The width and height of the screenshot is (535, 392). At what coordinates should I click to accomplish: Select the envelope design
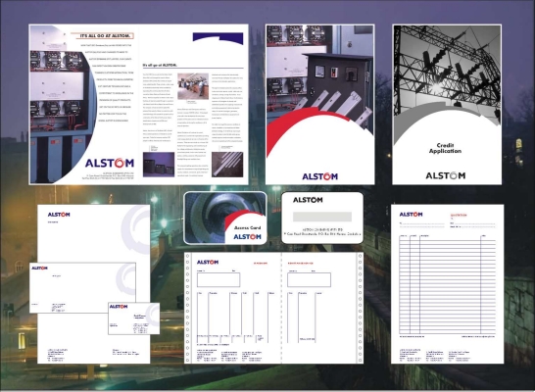82,287
